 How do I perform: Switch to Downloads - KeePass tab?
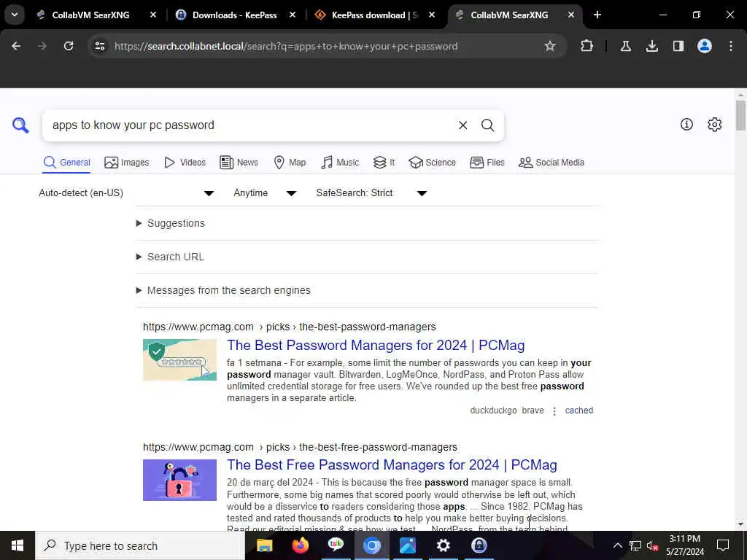(x=234, y=15)
